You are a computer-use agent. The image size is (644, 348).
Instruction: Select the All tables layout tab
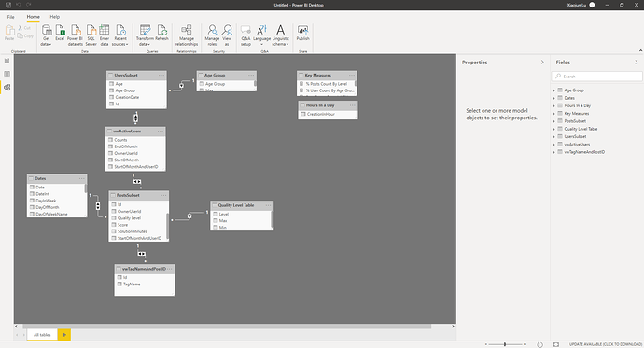coord(42,335)
